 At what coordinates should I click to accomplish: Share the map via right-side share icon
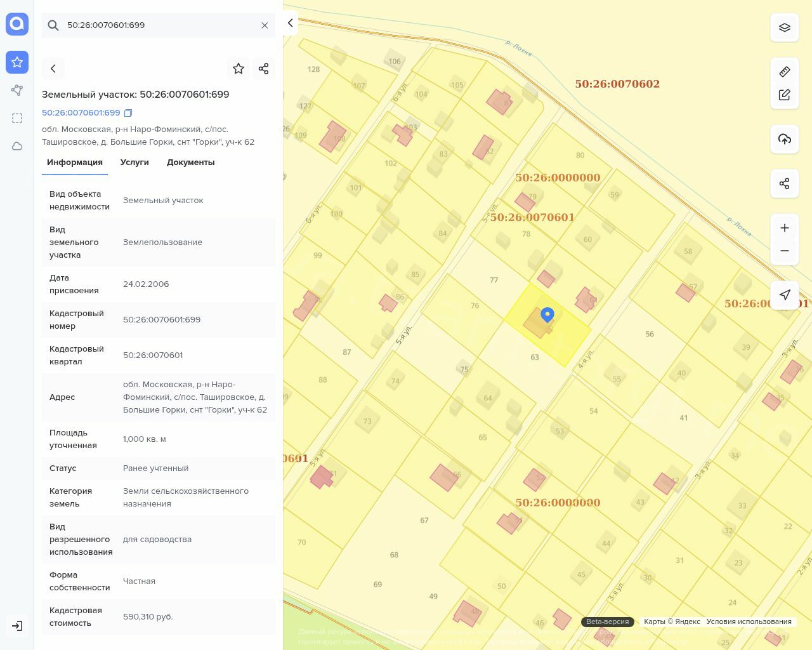pyautogui.click(x=785, y=184)
